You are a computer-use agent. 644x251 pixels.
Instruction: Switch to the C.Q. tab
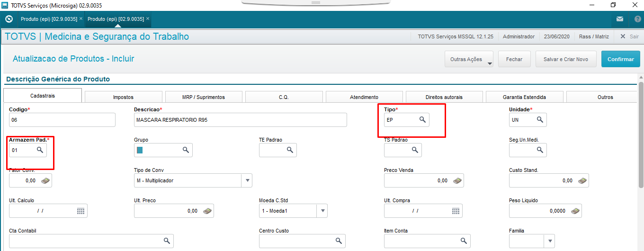coord(284,97)
